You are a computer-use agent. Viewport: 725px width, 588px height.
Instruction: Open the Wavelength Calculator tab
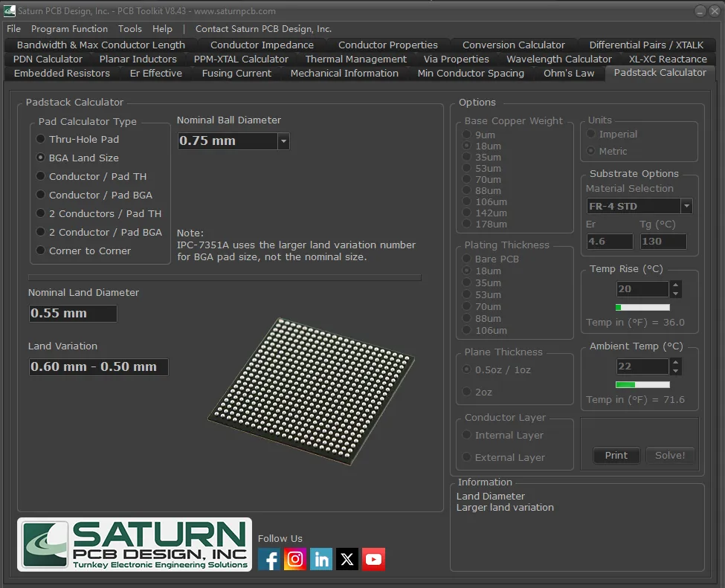[x=559, y=59]
